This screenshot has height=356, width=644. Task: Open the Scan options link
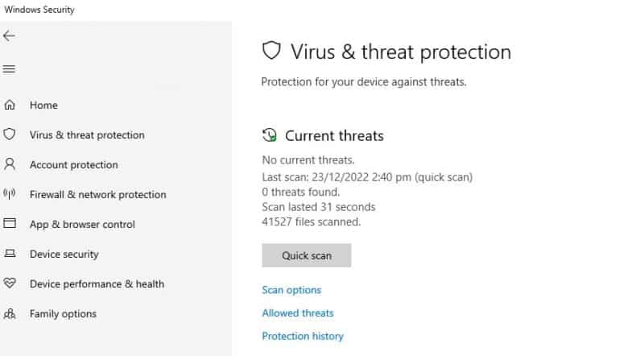(291, 290)
